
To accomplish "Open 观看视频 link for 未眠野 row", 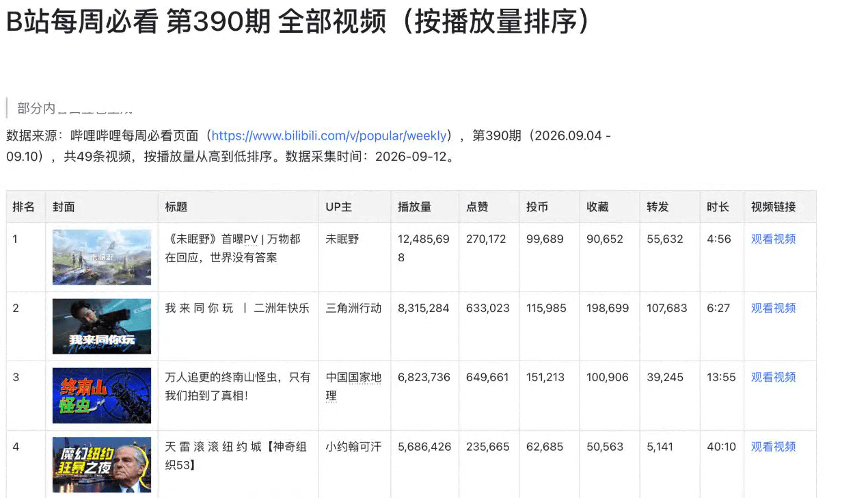I will click(x=773, y=239).
